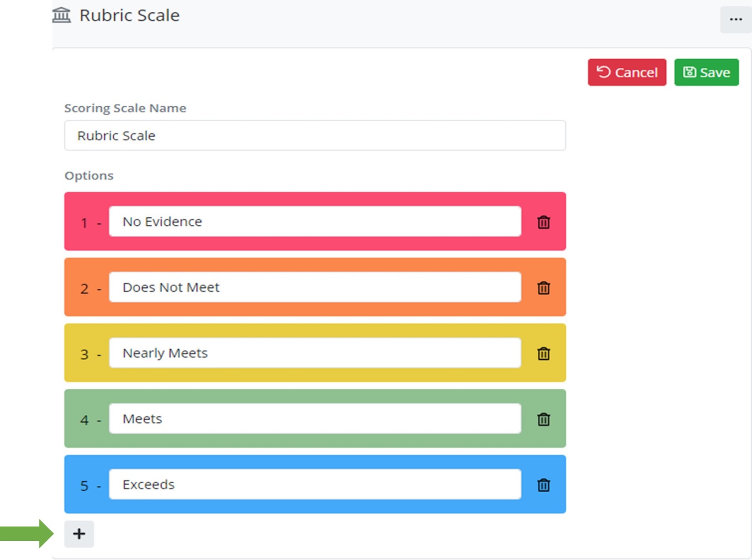Edit the Meets option label field
Screen dimensions: 752x560
[314, 418]
